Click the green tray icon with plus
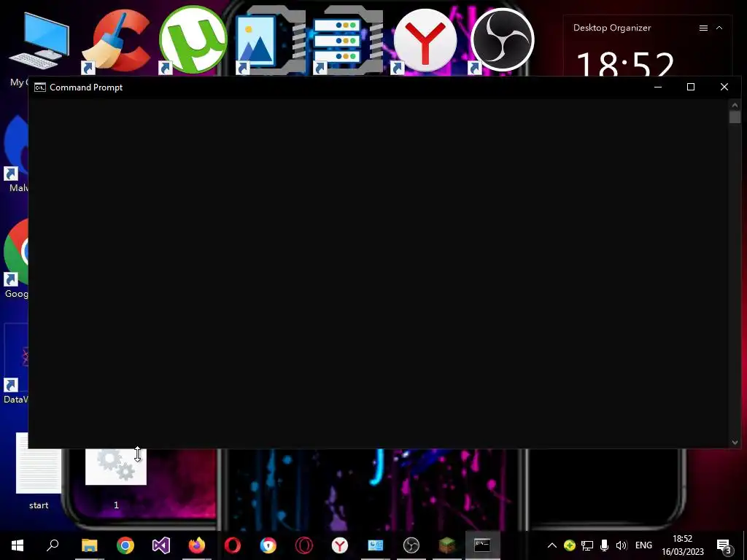Screen dimensions: 747x560 coord(569,545)
